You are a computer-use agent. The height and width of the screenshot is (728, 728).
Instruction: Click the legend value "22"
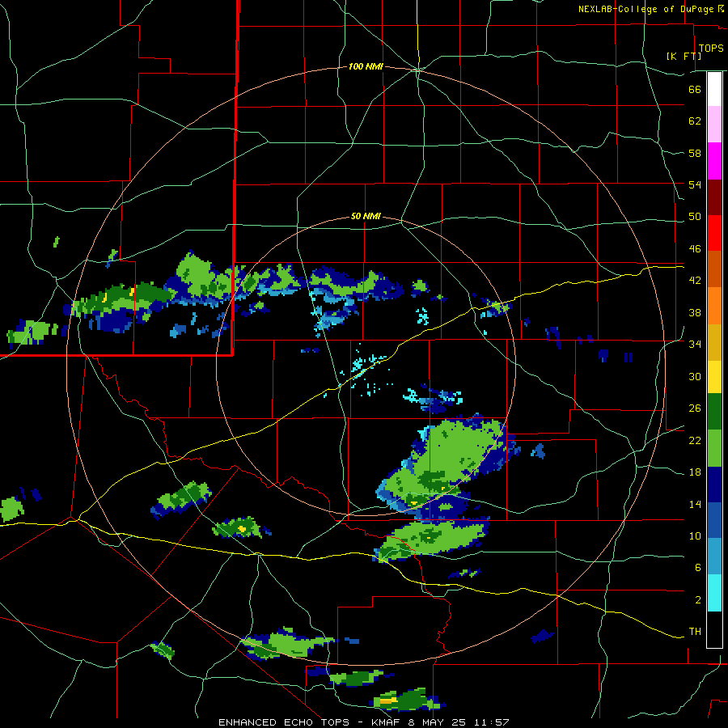click(695, 441)
